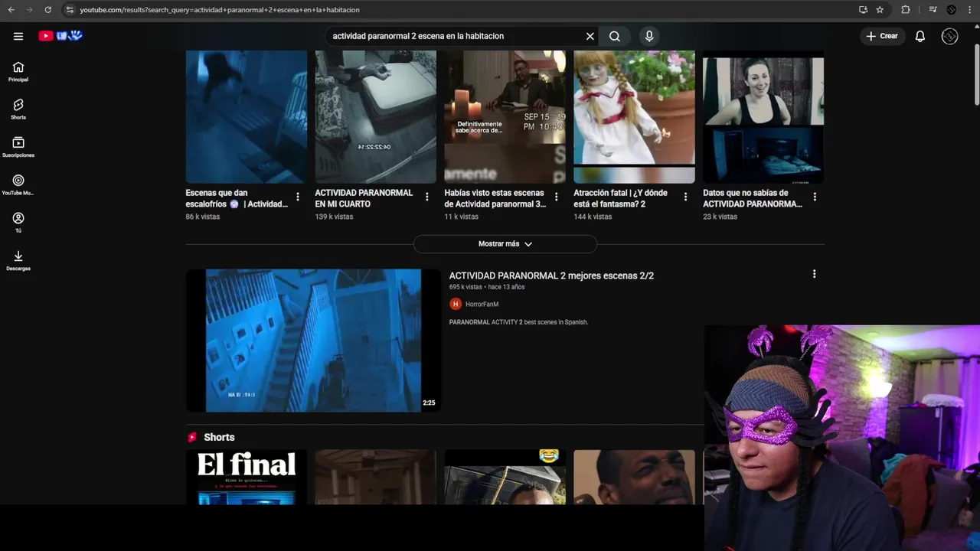Open options for 'ACTIVIDAD PARANORMAL EN MI CUARTO'
This screenshot has height=551, width=980.
(427, 197)
